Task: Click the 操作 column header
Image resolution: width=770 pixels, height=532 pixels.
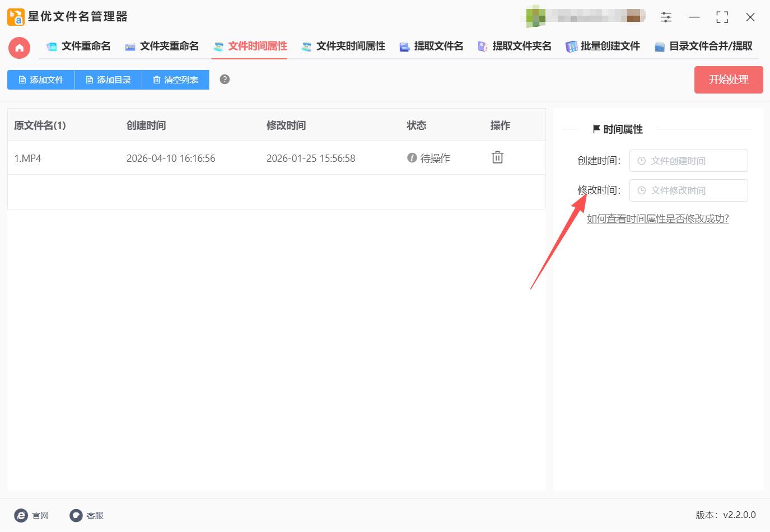Action: [500, 125]
